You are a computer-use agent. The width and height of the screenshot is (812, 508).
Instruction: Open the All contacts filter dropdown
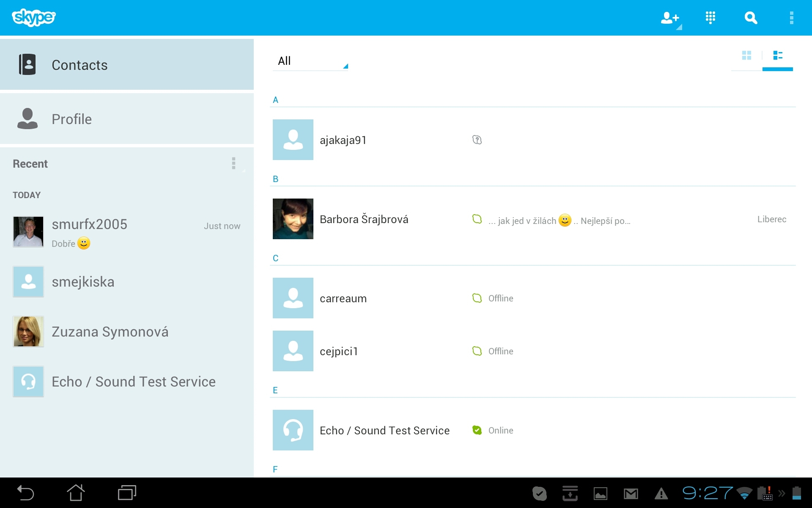pos(311,61)
